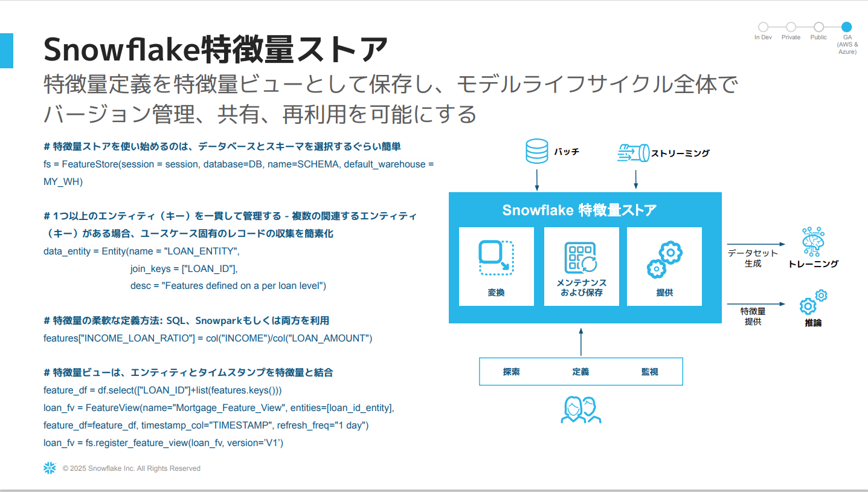Click the streaming data icon
The image size is (868, 492).
(x=632, y=152)
